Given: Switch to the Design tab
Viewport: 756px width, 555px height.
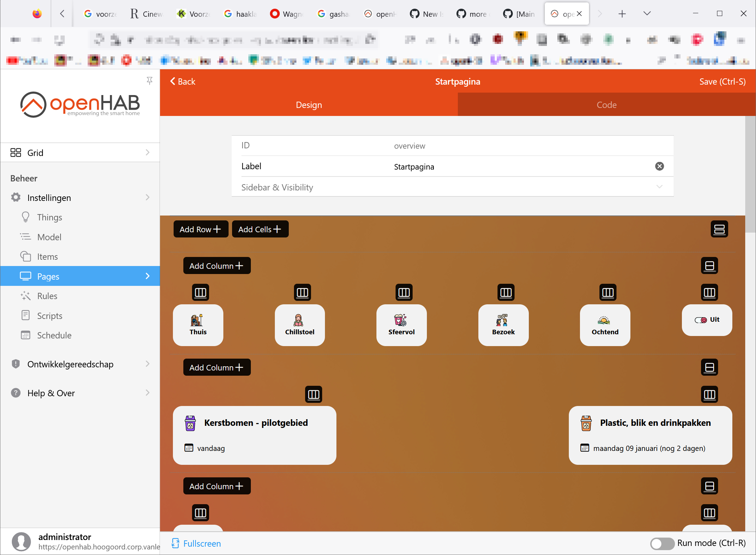Looking at the screenshot, I should click(308, 104).
